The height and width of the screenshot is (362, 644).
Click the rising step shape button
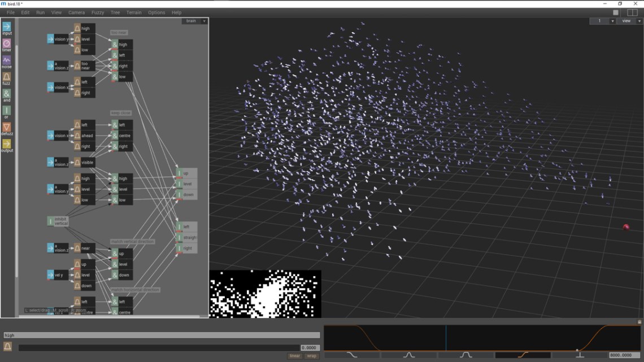(522, 355)
